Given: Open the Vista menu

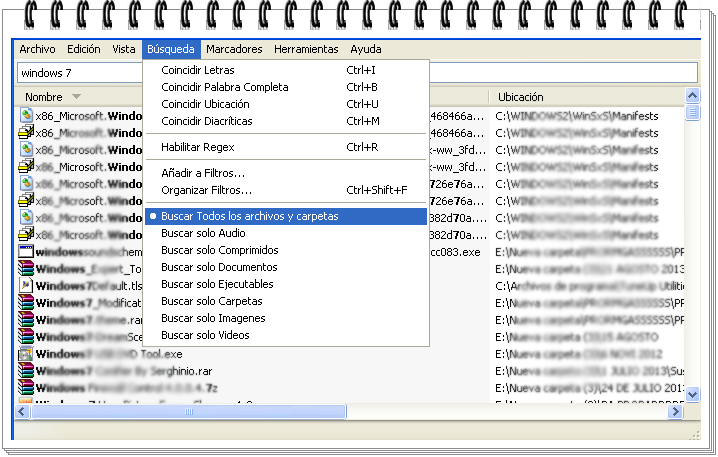Looking at the screenshot, I should 124,49.
